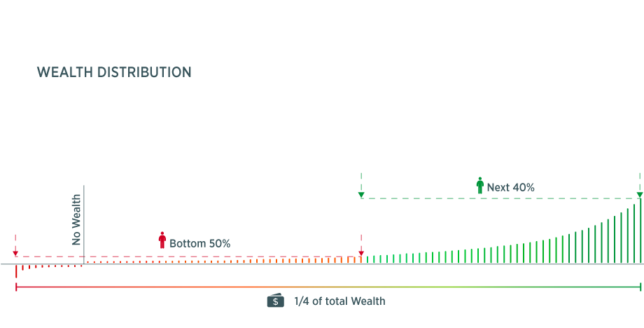Click the rotated 'No Wealth' label

[76, 219]
